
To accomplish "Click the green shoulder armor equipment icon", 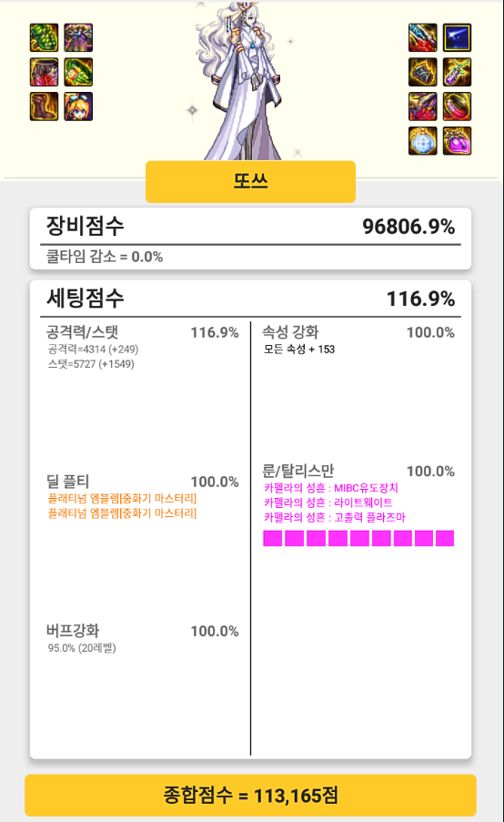I will (44, 37).
